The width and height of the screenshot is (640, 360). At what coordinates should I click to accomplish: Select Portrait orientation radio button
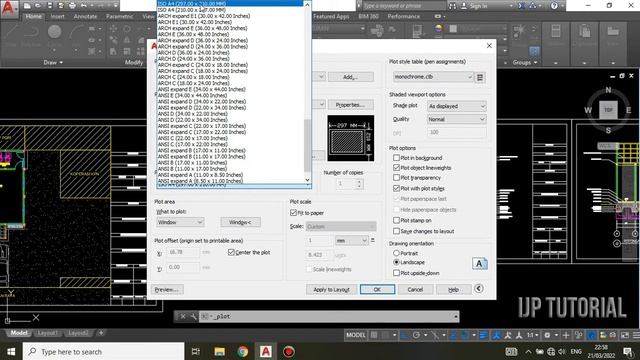click(x=396, y=253)
